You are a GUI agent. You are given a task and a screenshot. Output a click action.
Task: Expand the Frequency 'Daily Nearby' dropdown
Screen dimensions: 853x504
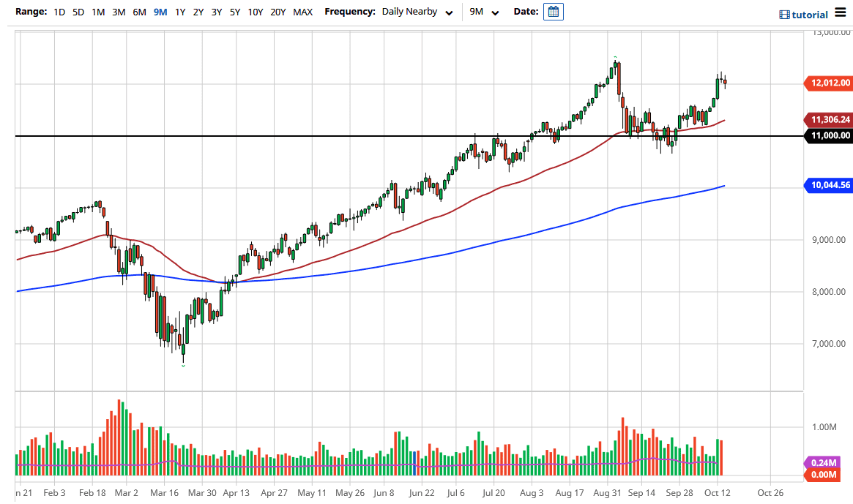pyautogui.click(x=410, y=12)
